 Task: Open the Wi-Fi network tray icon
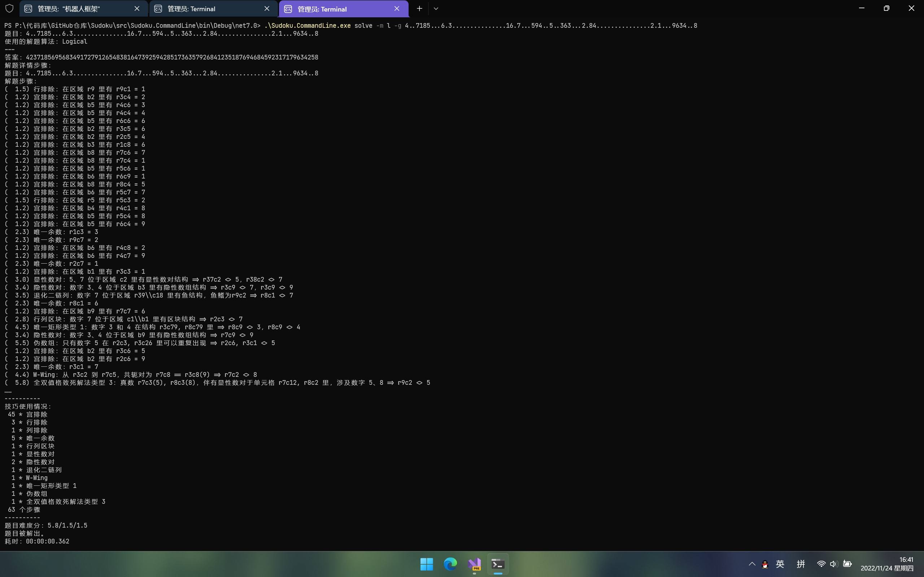pyautogui.click(x=821, y=564)
